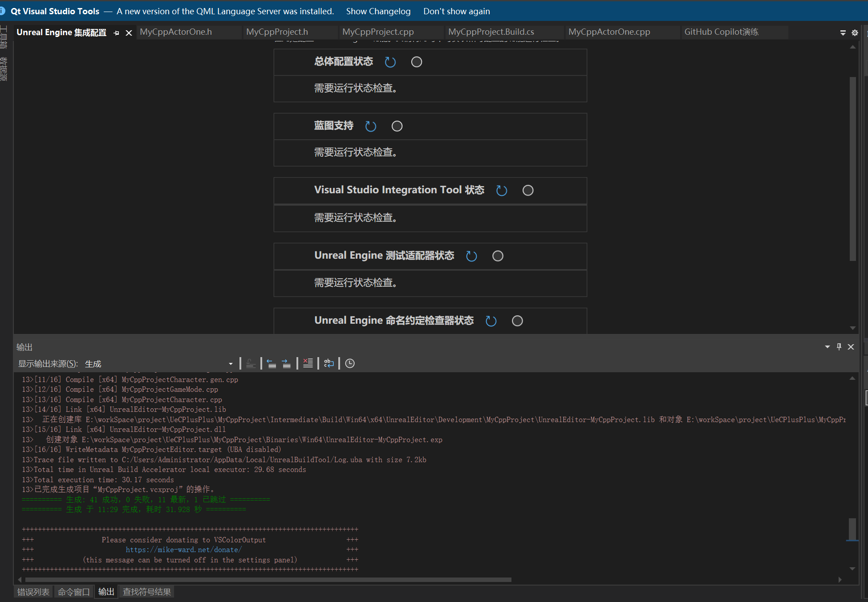Image resolution: width=868 pixels, height=602 pixels.
Task: Click Don't show again
Action: pyautogui.click(x=456, y=11)
